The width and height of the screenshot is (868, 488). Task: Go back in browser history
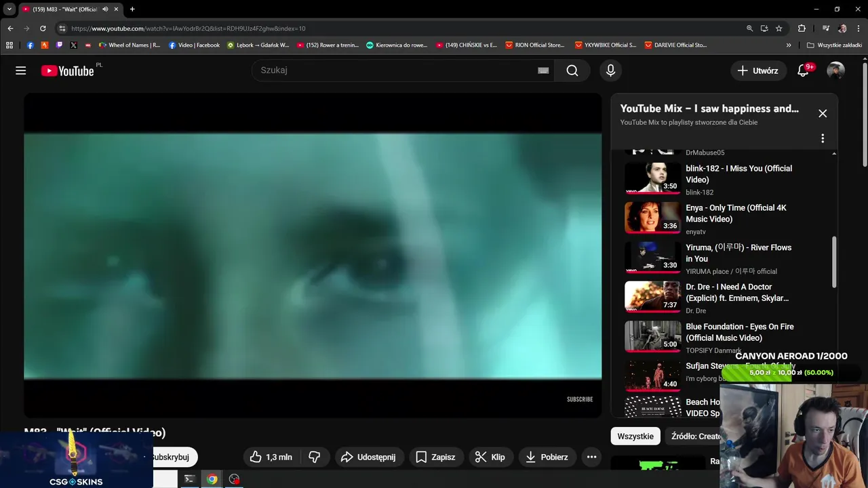coord(10,28)
